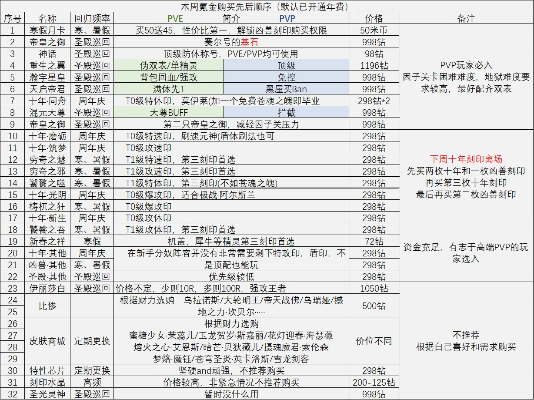Viewport: 534px width, 400px height.
Task: Click 'T0级爆攻印' description in row 16
Action: pyautogui.click(x=148, y=207)
